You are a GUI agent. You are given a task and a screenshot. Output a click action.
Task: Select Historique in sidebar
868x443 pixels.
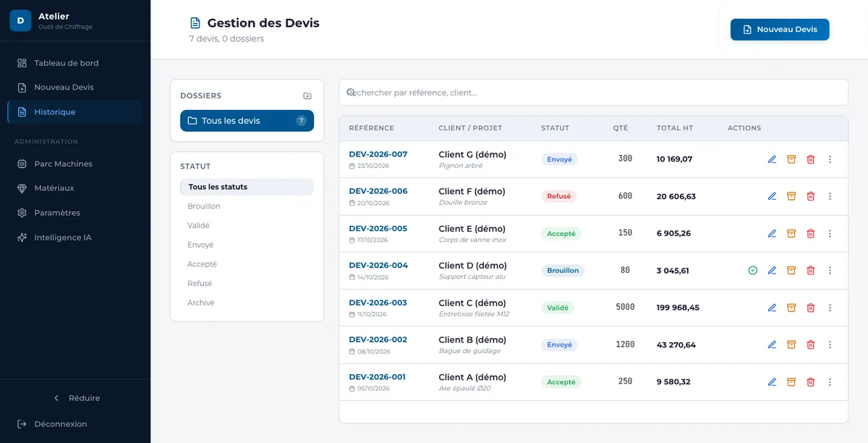coord(75,112)
